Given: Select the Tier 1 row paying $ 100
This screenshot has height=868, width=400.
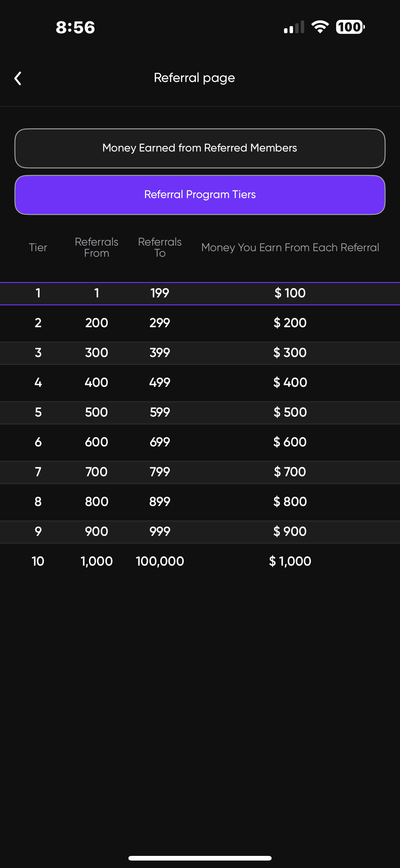Looking at the screenshot, I should (x=200, y=293).
